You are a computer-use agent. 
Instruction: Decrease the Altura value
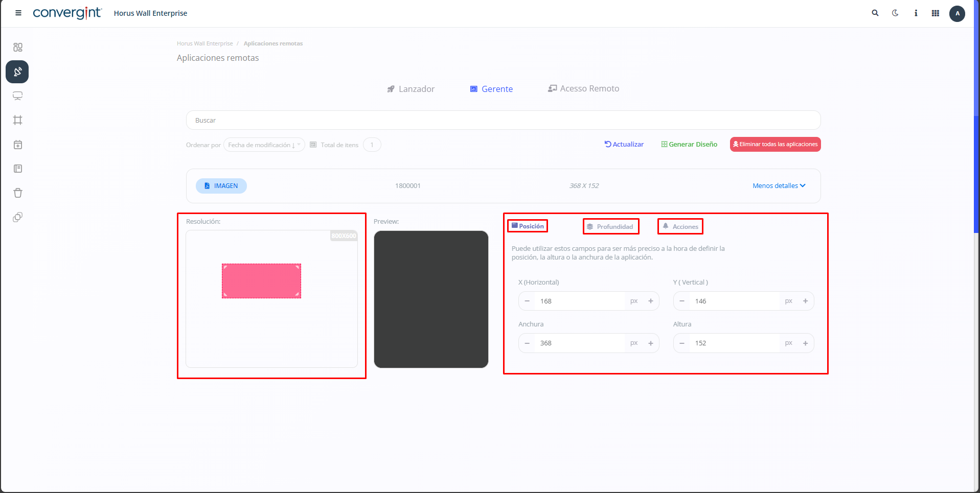682,343
